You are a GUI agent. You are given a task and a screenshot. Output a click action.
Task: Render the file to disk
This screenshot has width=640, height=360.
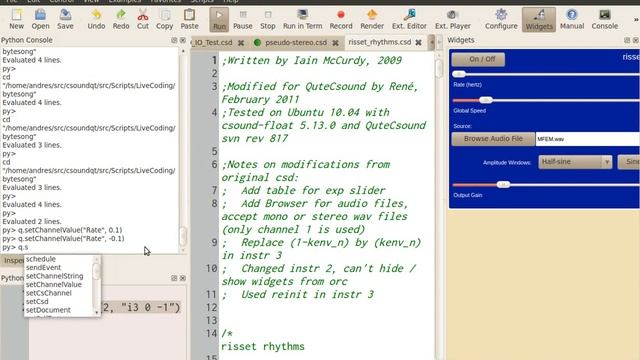point(372,19)
